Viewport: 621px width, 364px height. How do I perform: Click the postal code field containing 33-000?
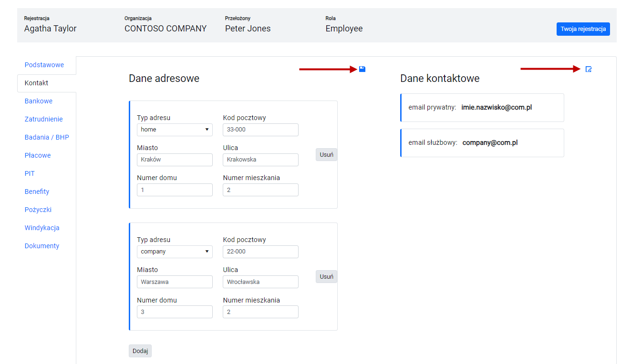(x=260, y=130)
